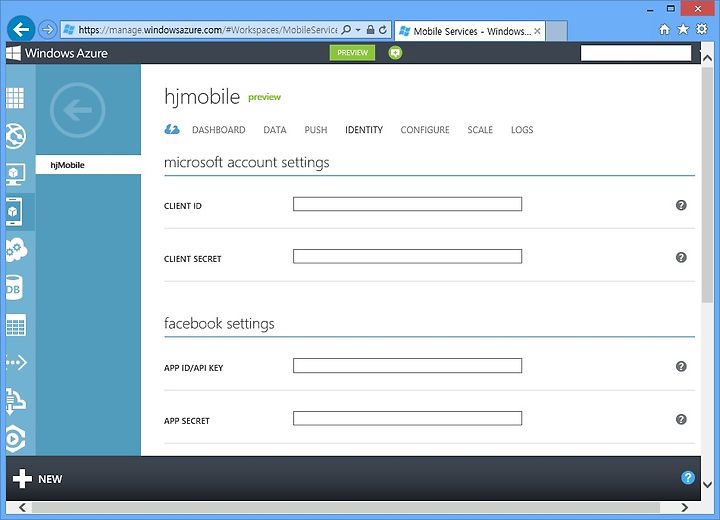Click the quickstart cloud icon before DASHBOARD
The width and height of the screenshot is (720, 520).
coord(172,130)
